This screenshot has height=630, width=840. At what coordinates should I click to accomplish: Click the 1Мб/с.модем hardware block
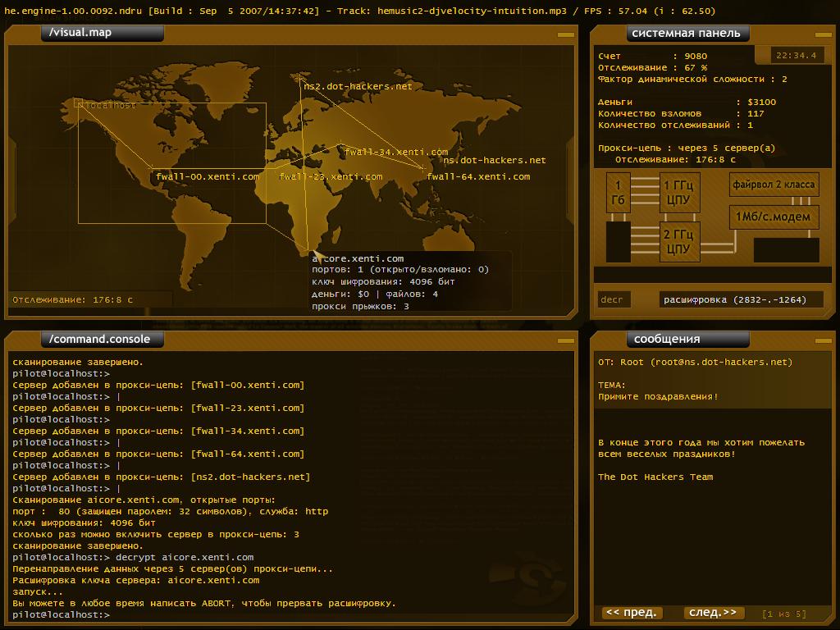(774, 217)
